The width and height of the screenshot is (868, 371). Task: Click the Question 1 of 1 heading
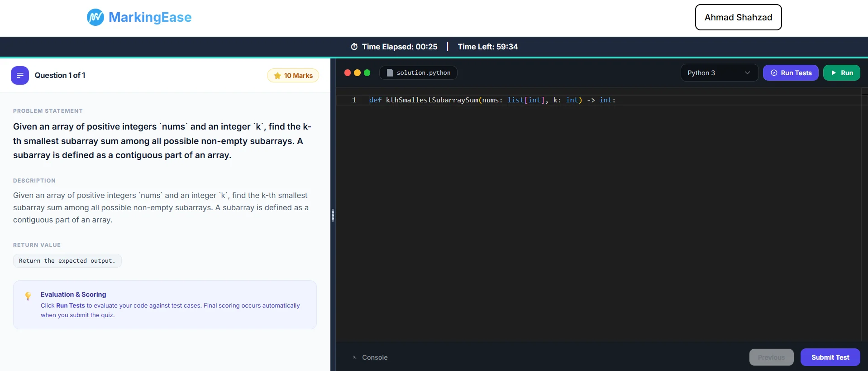60,75
